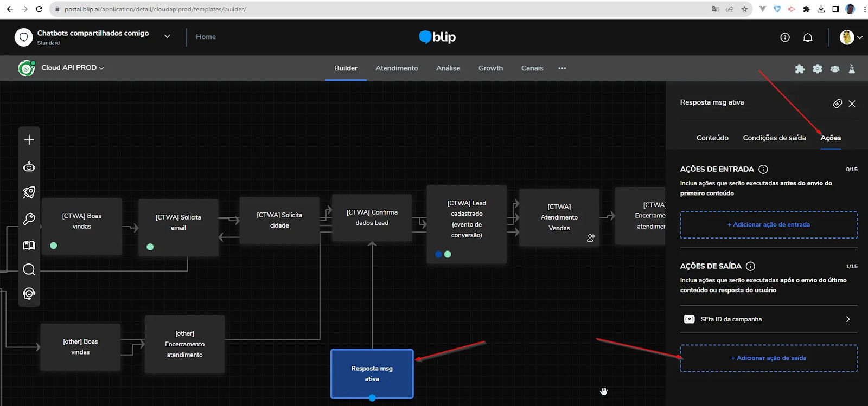
Task: Open the puzzle piece extensions icon
Action: [800, 69]
